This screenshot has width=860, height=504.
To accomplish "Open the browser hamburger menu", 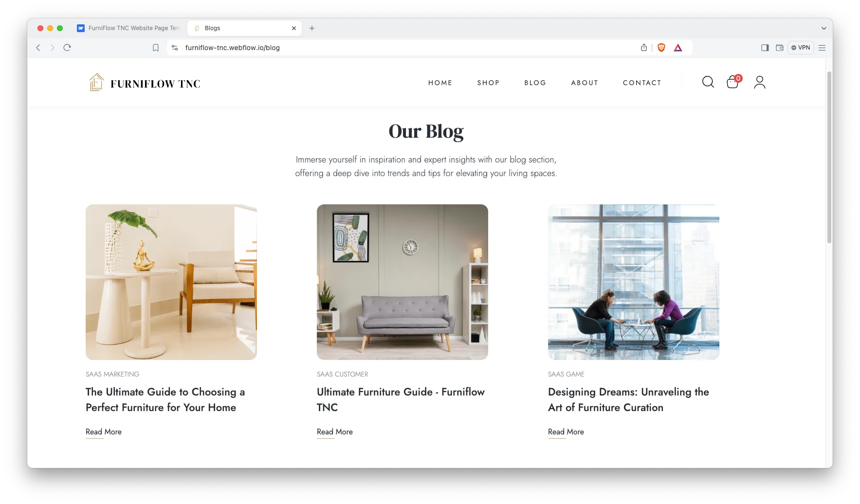I will [x=822, y=48].
